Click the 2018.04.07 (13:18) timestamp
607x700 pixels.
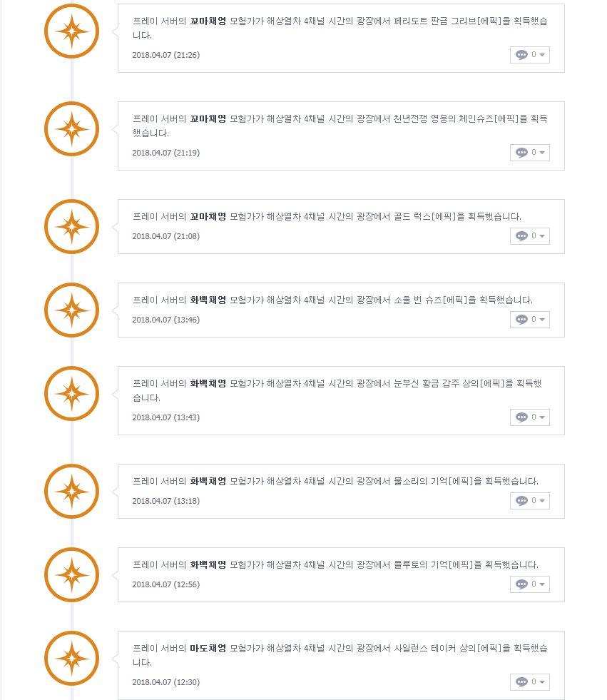pyautogui.click(x=165, y=501)
